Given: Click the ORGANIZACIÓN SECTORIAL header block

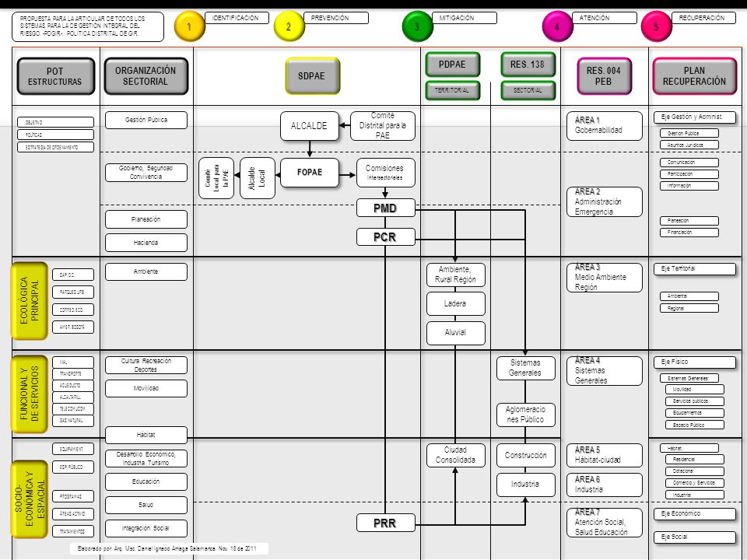Looking at the screenshot, I should [146, 76].
